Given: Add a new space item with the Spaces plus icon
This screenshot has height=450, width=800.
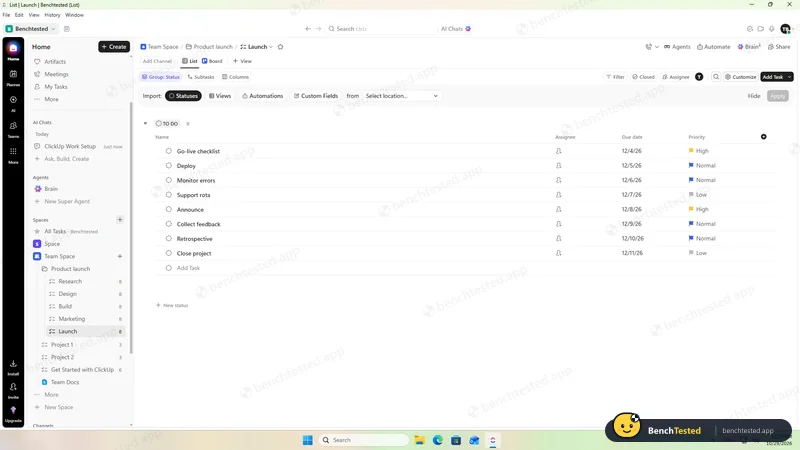Looking at the screenshot, I should pos(120,219).
